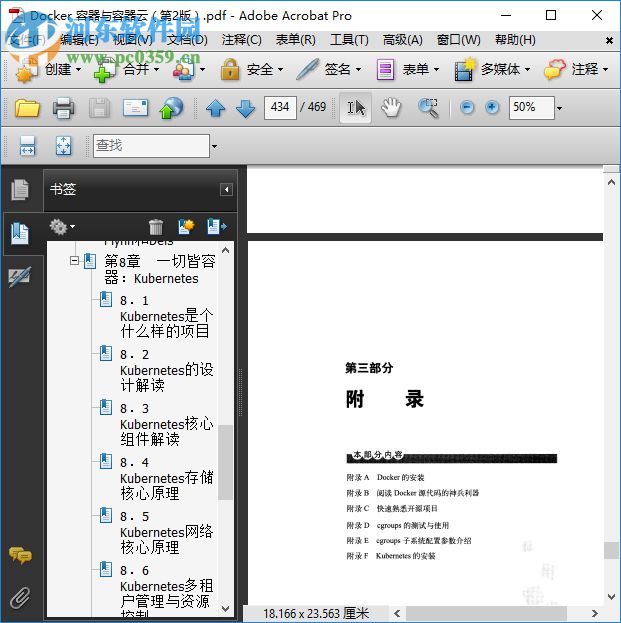Open the Comments panel in sidebar
This screenshot has width=621, height=623.
tap(20, 555)
